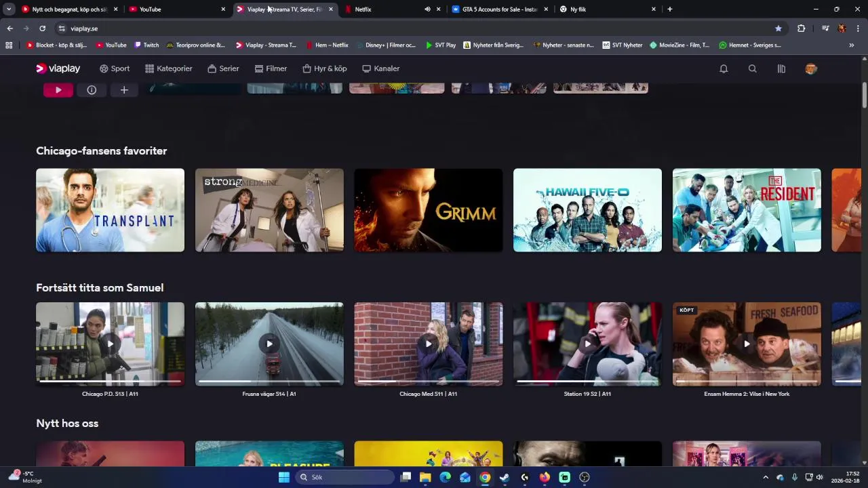Open the SVT Play bookmark
The width and height of the screenshot is (868, 488).
(441, 45)
